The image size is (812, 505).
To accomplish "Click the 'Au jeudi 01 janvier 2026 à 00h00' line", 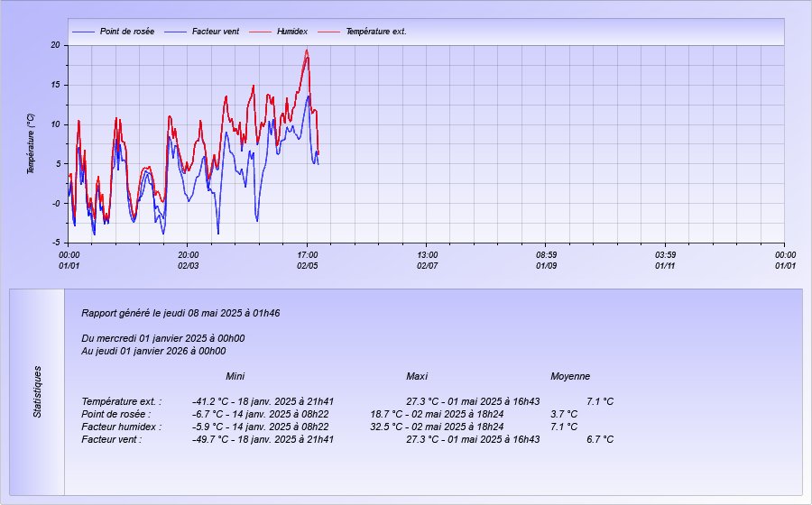I will 153,351.
